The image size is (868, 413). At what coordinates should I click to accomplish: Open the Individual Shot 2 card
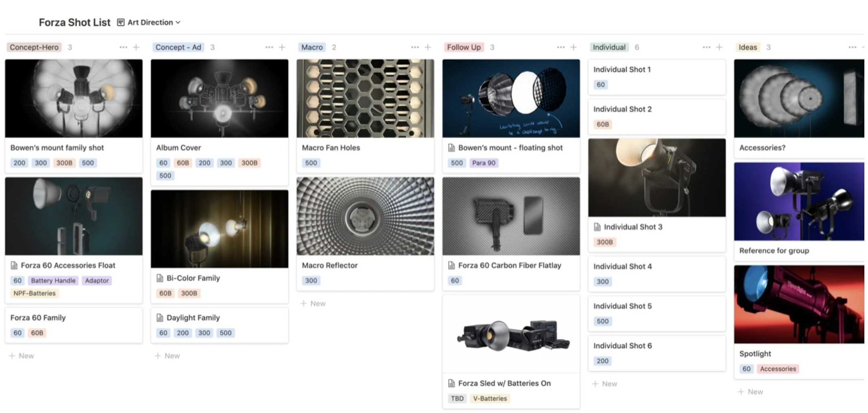(x=657, y=117)
